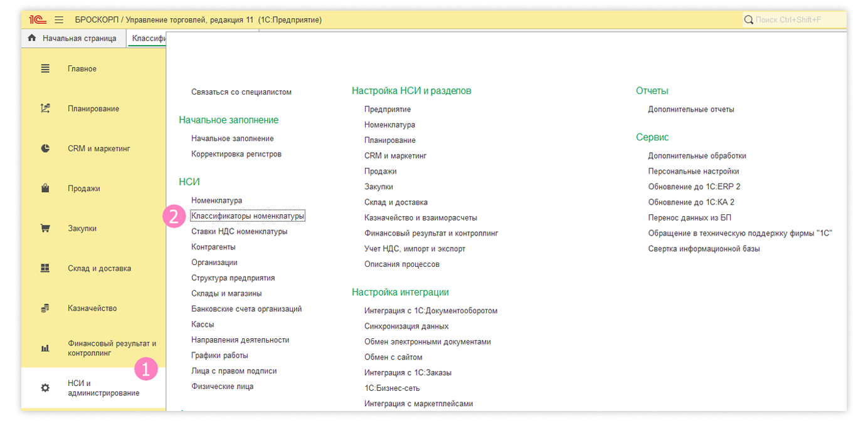Open the hamburger main menu icon
This screenshot has height=421, width=868.
(59, 20)
